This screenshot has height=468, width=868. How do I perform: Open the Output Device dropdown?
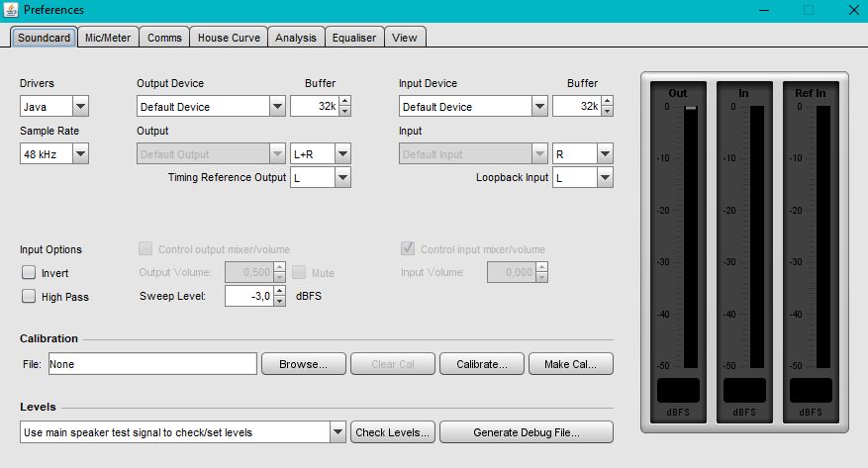278,107
